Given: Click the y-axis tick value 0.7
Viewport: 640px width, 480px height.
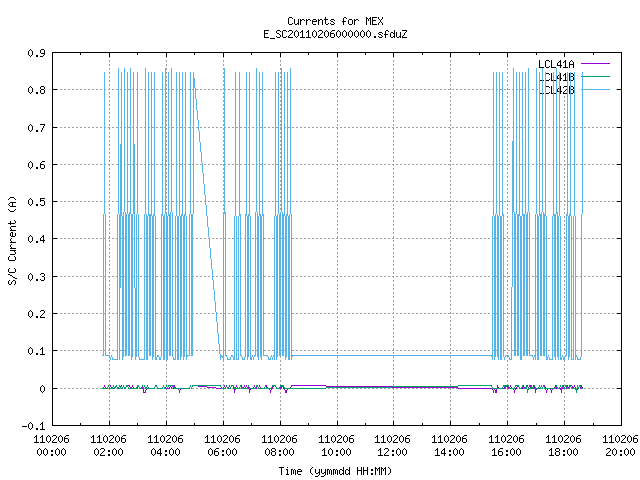Looking at the screenshot, I should coord(36,128).
